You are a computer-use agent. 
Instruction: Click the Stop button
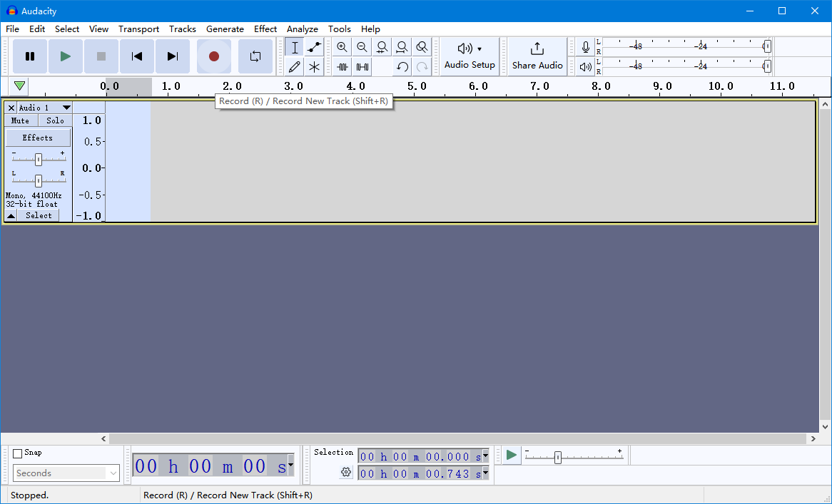(x=101, y=56)
